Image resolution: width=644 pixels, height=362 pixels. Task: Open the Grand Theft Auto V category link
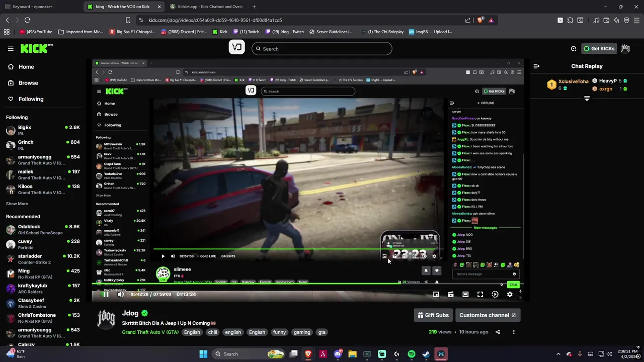click(150, 332)
